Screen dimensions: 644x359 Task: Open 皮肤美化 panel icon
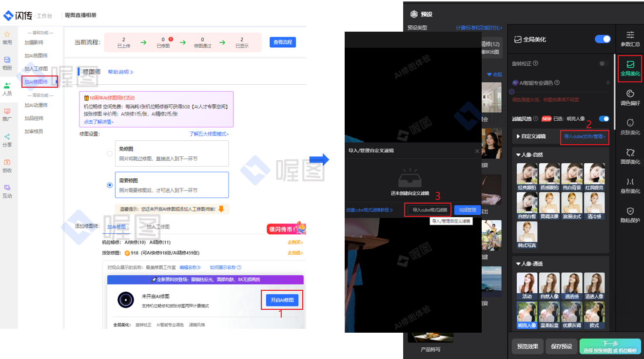[x=630, y=127]
